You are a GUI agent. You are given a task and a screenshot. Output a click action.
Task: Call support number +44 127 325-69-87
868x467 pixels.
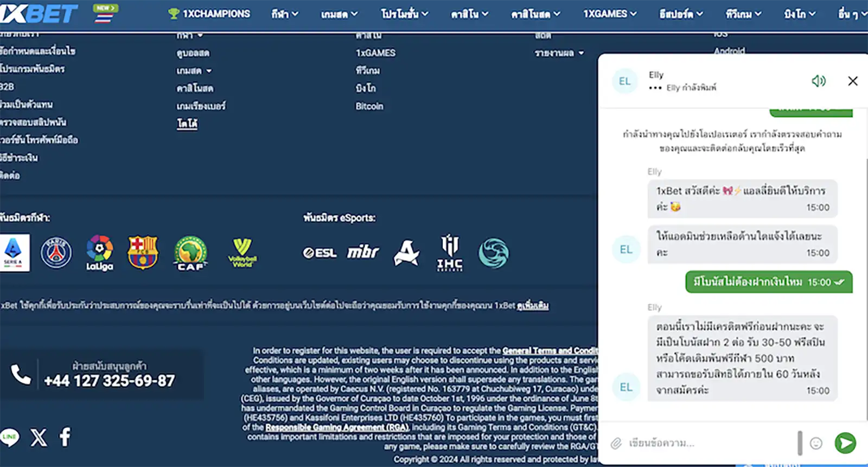110,381
